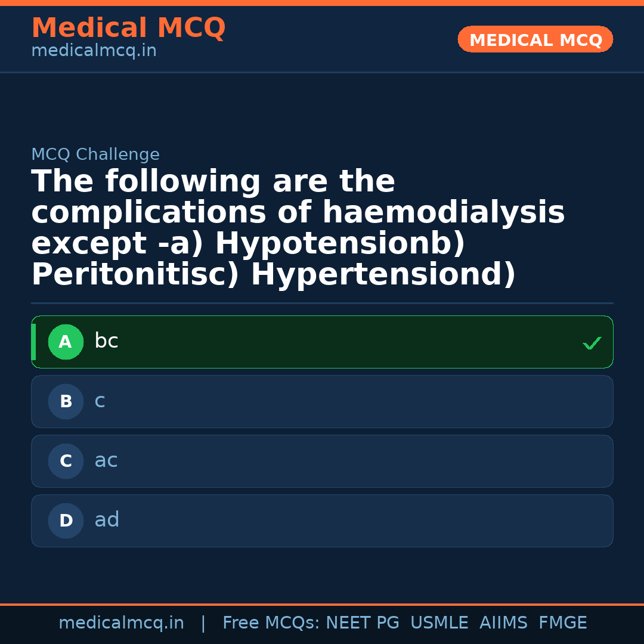Image resolution: width=644 pixels, height=644 pixels.
Task: Click the circular D badge icon
Action: coord(66,521)
